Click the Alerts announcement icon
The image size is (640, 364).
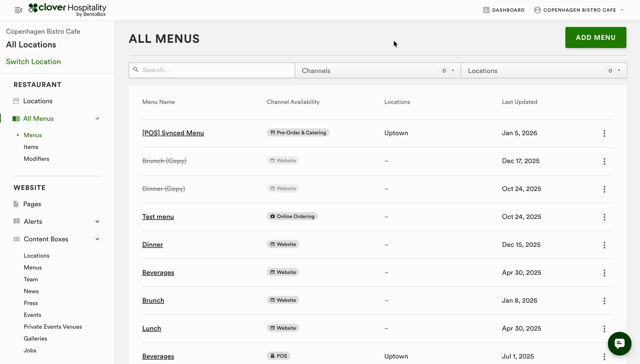click(16, 222)
